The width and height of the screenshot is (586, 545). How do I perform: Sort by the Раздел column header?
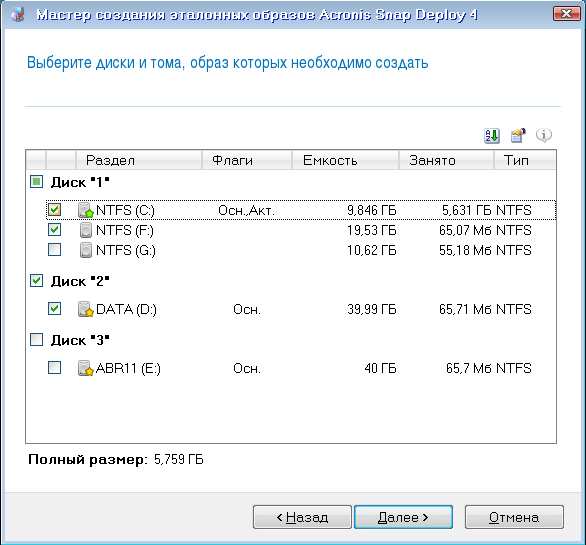coord(139,160)
